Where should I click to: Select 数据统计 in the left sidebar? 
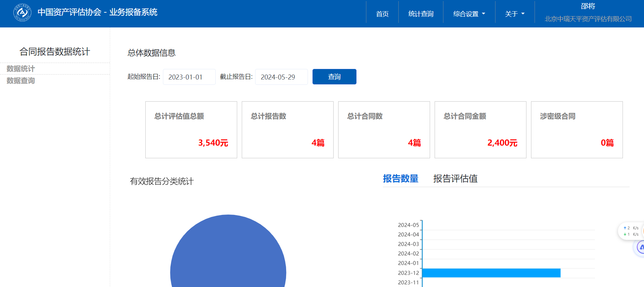(x=21, y=69)
